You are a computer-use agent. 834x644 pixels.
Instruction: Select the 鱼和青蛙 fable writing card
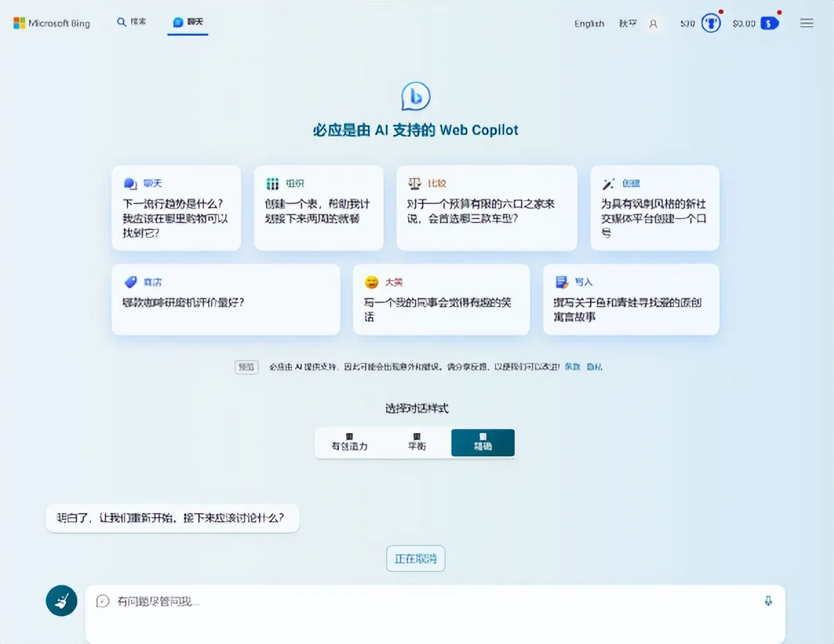[631, 299]
